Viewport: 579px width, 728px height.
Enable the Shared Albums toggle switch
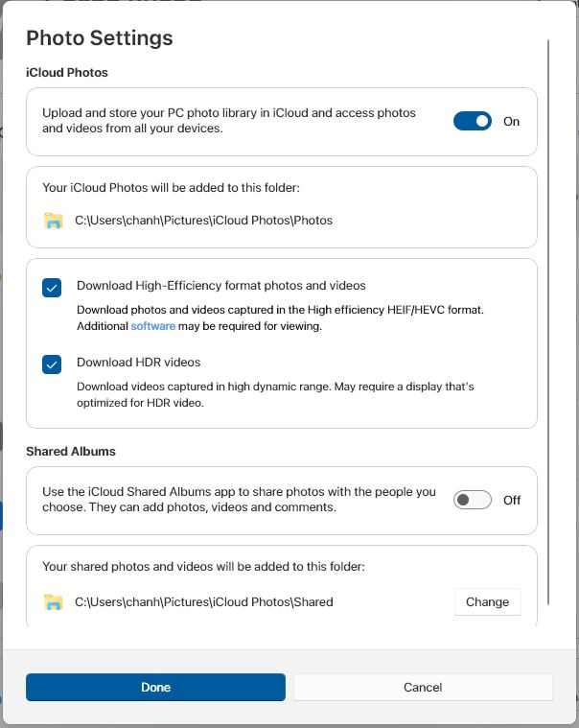(472, 500)
